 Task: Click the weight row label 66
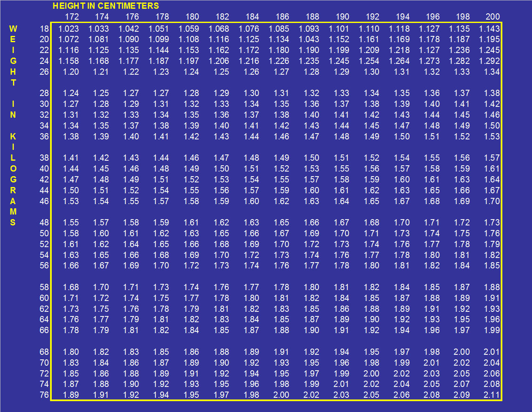click(44, 330)
